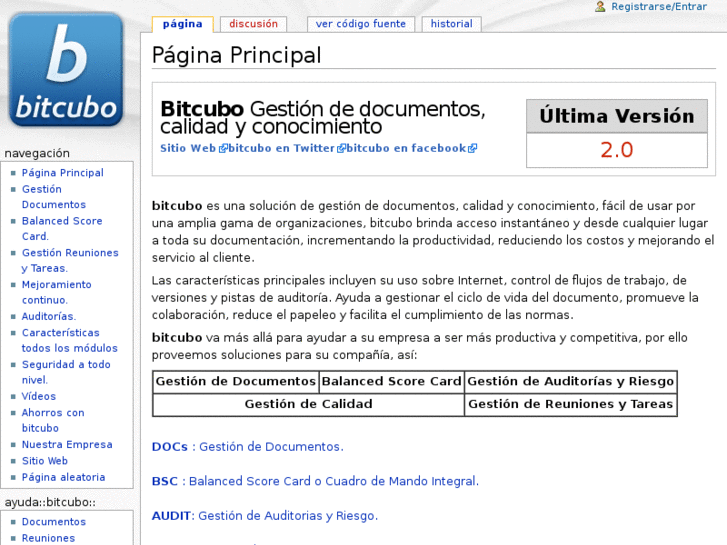Click the Gestión de Calidad table cell
This screenshot has height=545, width=727.
(308, 404)
